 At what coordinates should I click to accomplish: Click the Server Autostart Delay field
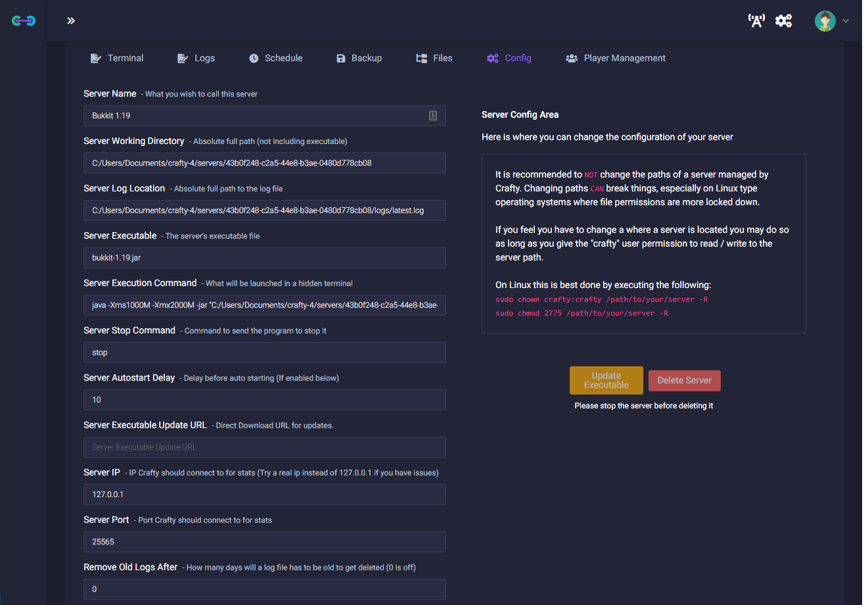point(264,400)
